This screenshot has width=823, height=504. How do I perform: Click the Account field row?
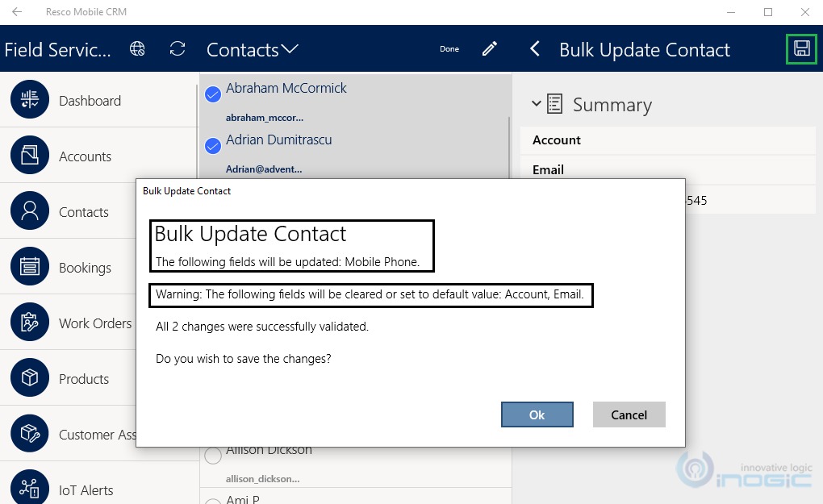tap(667, 140)
